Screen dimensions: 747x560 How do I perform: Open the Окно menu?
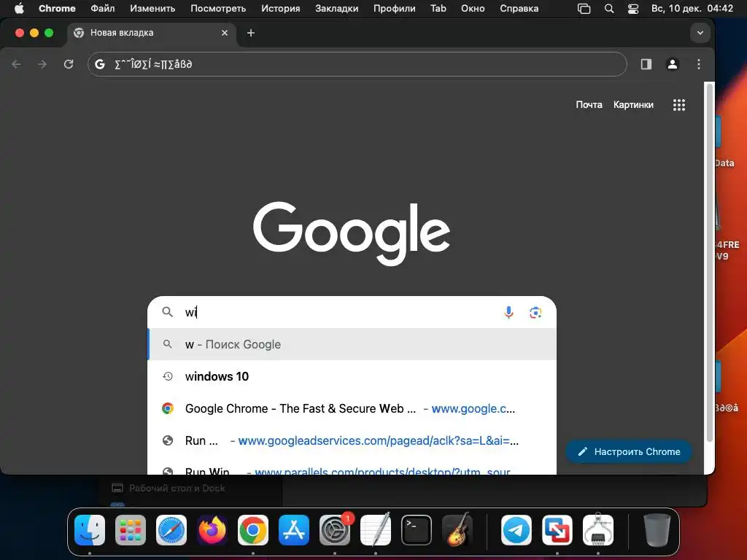click(473, 8)
